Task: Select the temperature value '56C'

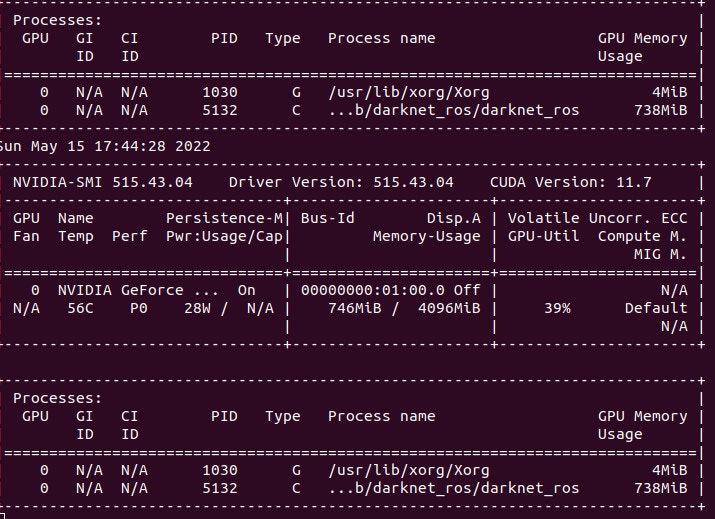Action: pos(80,308)
